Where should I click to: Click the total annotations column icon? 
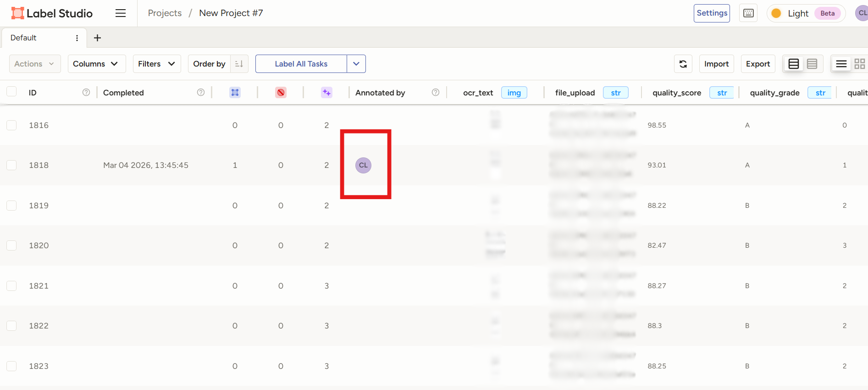[x=235, y=93]
